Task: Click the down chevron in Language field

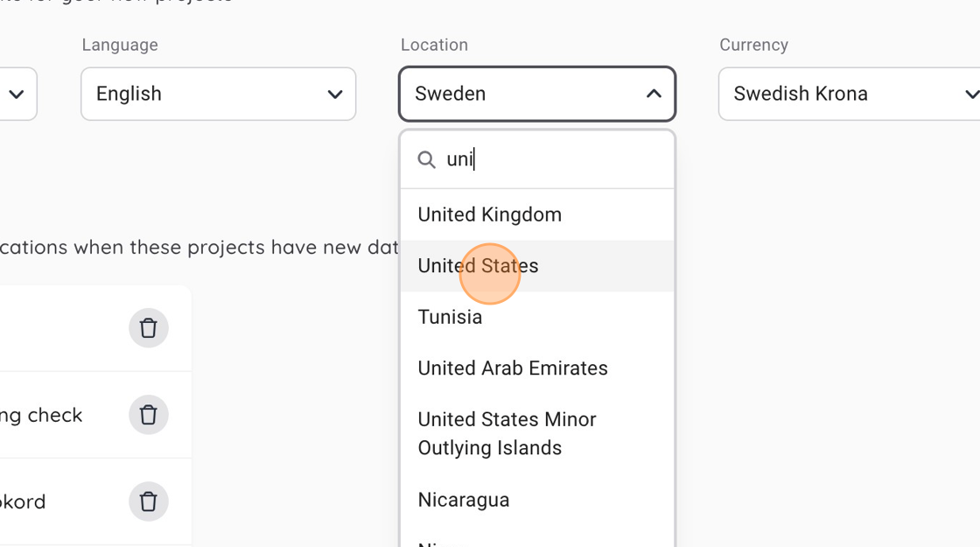Action: point(334,94)
